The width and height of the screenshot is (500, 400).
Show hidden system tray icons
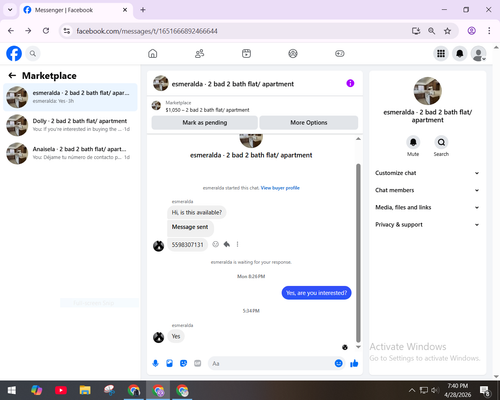point(412,390)
